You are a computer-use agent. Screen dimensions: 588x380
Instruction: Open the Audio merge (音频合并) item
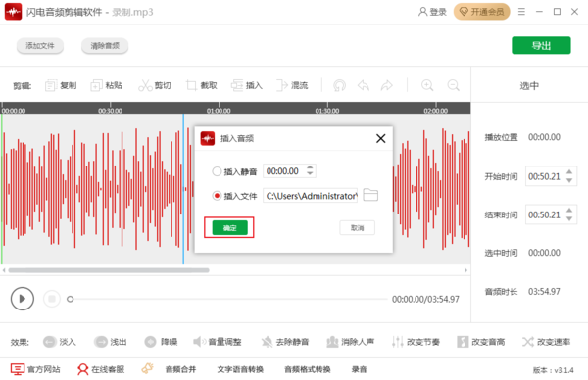(180, 369)
